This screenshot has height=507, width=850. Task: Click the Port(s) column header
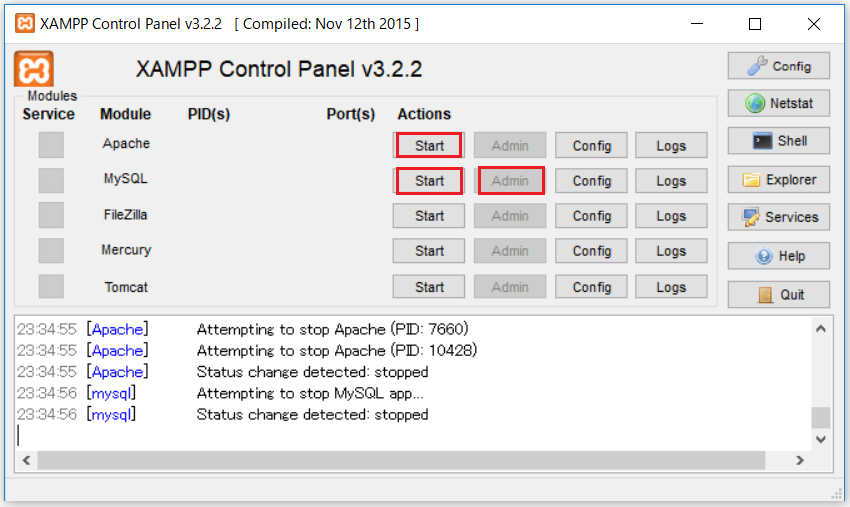click(351, 114)
